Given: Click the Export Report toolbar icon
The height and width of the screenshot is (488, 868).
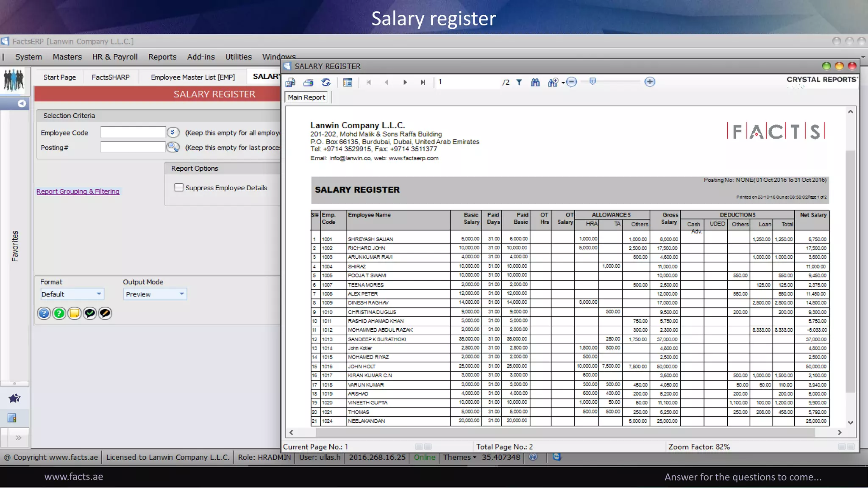Looking at the screenshot, I should 290,82.
